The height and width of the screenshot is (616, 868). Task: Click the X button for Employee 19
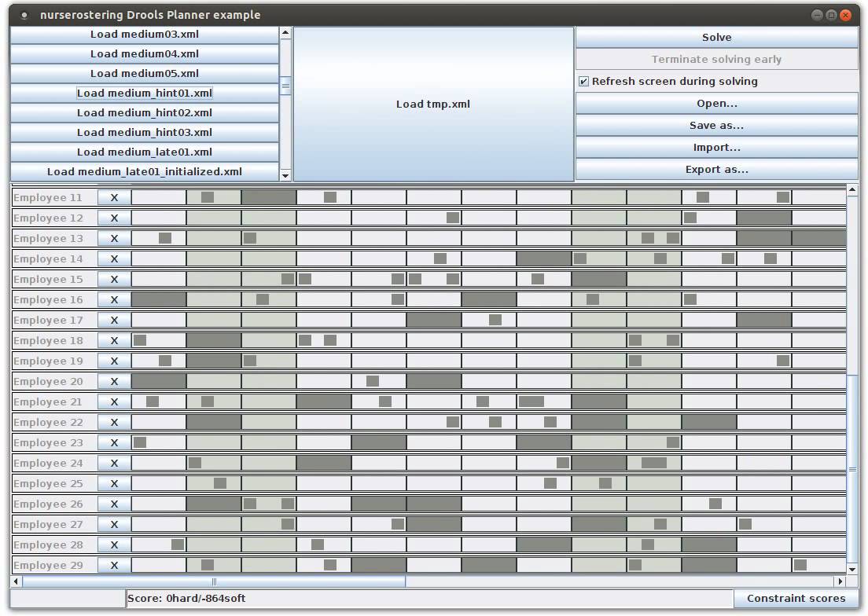pos(114,361)
